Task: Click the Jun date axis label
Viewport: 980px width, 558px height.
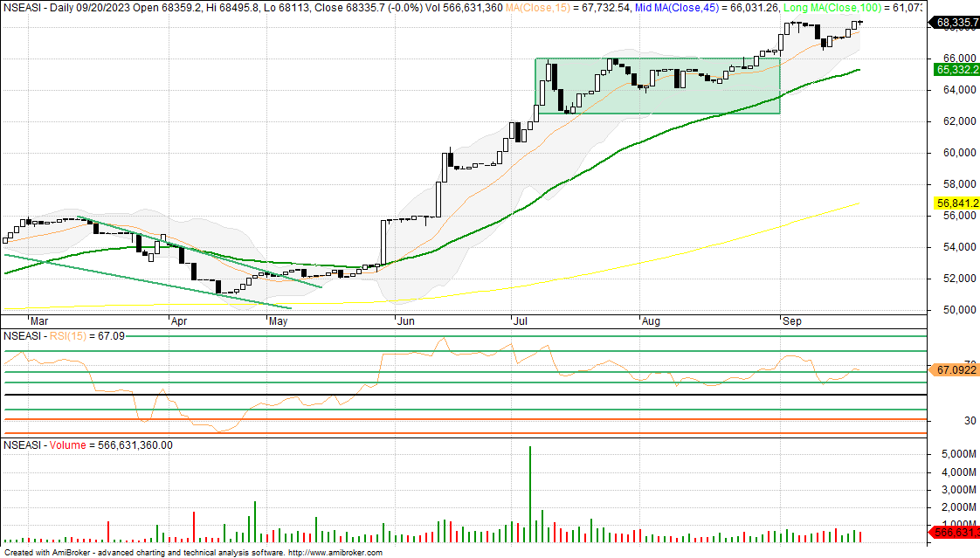Action: tap(405, 321)
